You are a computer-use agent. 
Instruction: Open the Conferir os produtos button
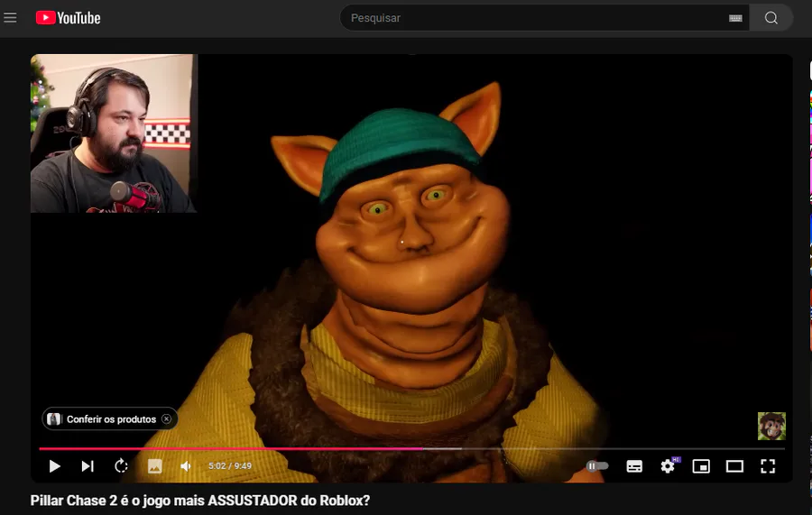[110, 419]
